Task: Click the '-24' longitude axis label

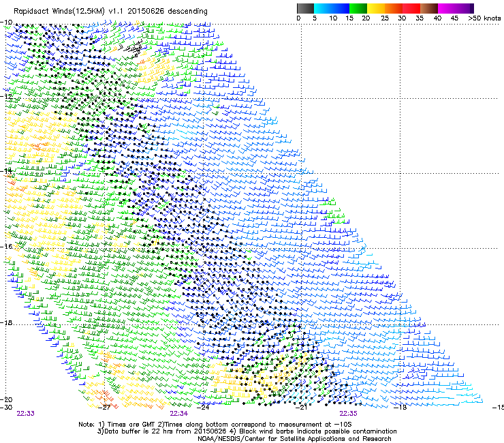Action: pyautogui.click(x=203, y=408)
